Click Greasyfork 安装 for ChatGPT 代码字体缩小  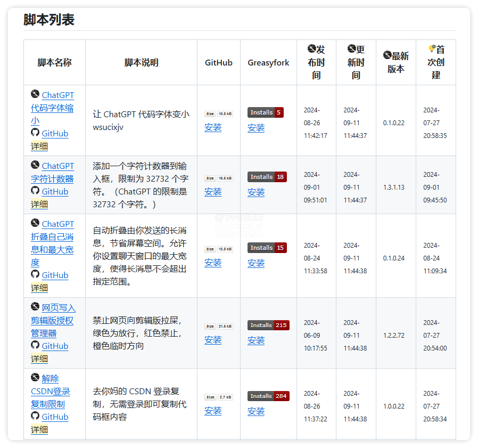256,127
